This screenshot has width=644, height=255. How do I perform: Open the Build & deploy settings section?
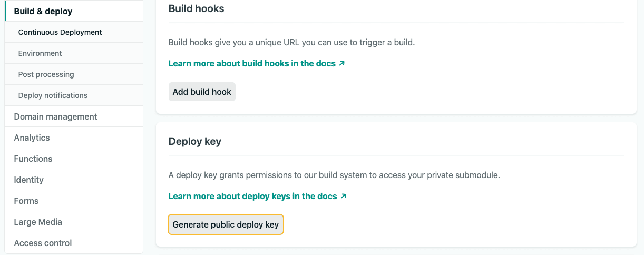point(74,11)
